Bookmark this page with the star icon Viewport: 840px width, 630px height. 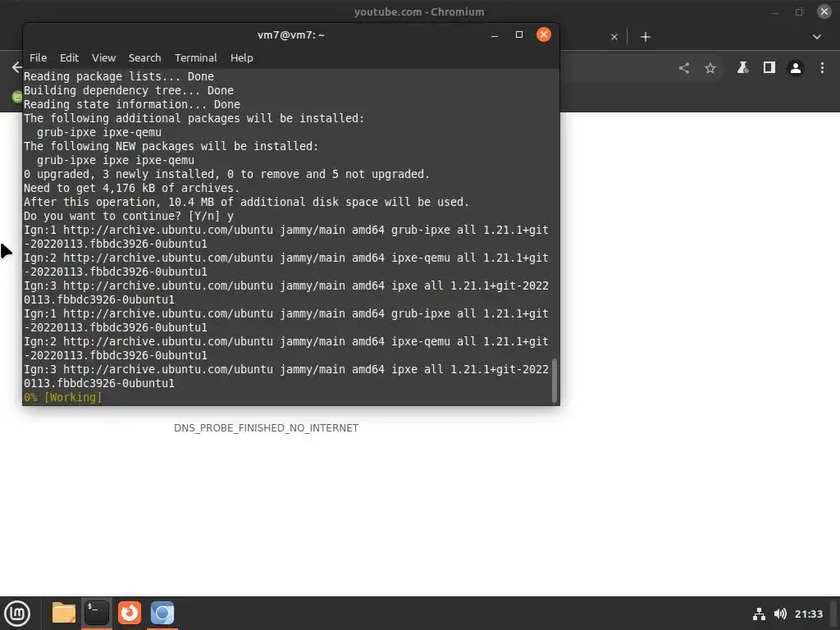[710, 68]
